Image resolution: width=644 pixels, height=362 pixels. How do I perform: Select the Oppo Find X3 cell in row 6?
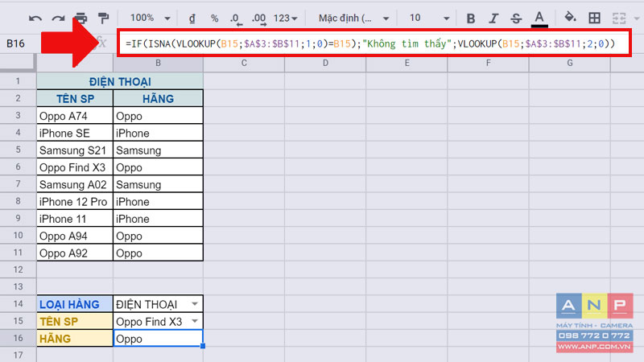tap(75, 167)
